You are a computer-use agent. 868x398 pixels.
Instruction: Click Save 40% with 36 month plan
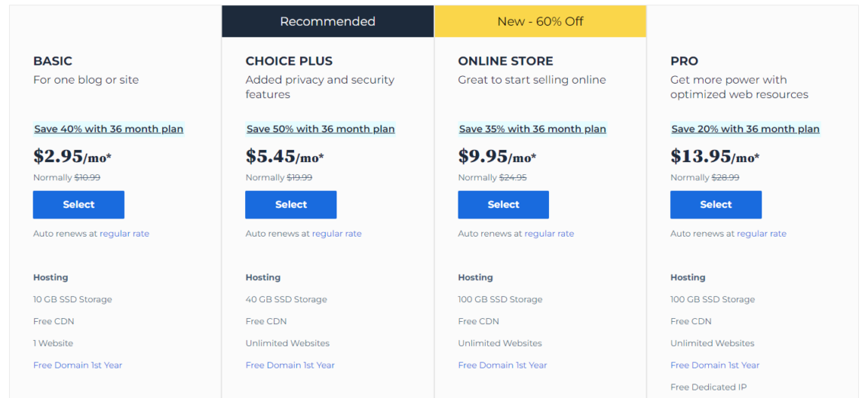tap(109, 129)
